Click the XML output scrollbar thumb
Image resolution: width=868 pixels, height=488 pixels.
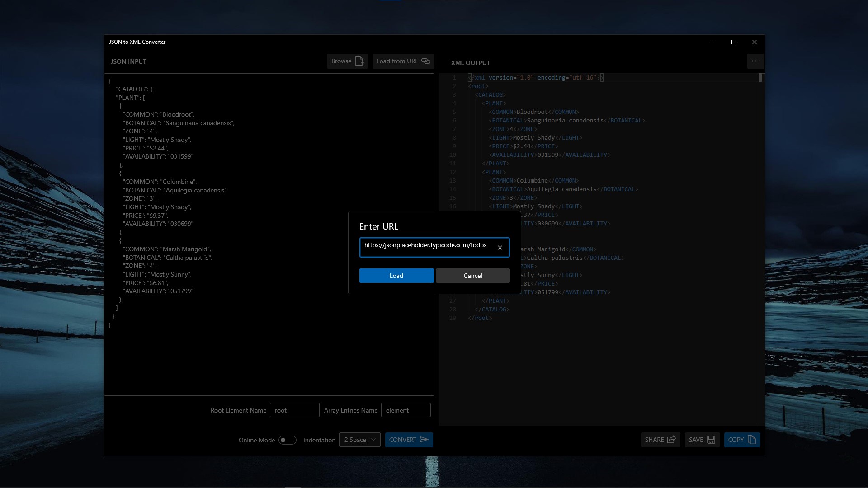pos(760,78)
